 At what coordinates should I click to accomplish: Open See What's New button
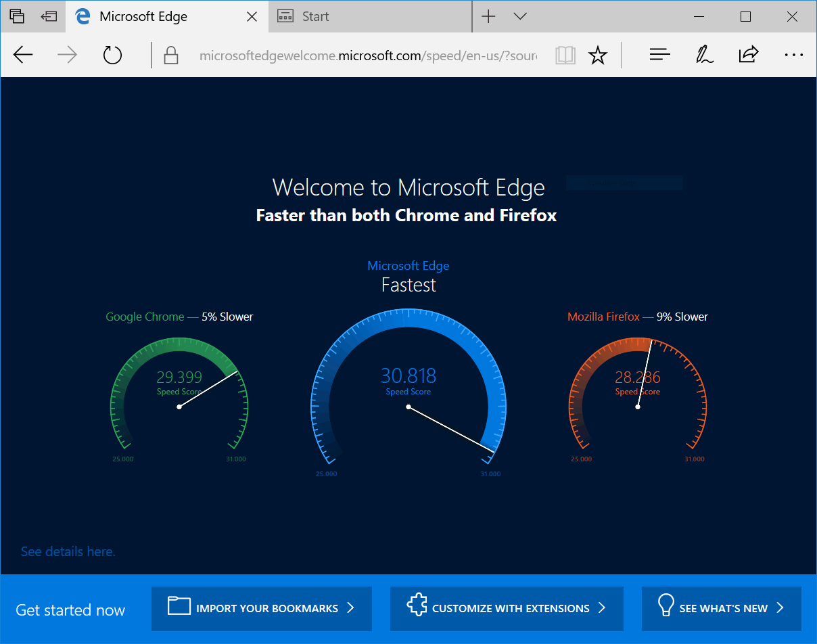pos(721,608)
